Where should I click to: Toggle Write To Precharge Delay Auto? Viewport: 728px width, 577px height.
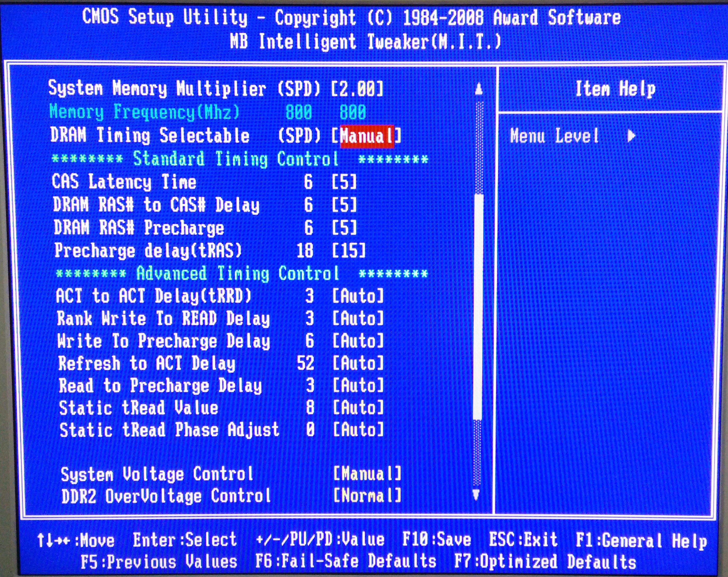point(358,341)
